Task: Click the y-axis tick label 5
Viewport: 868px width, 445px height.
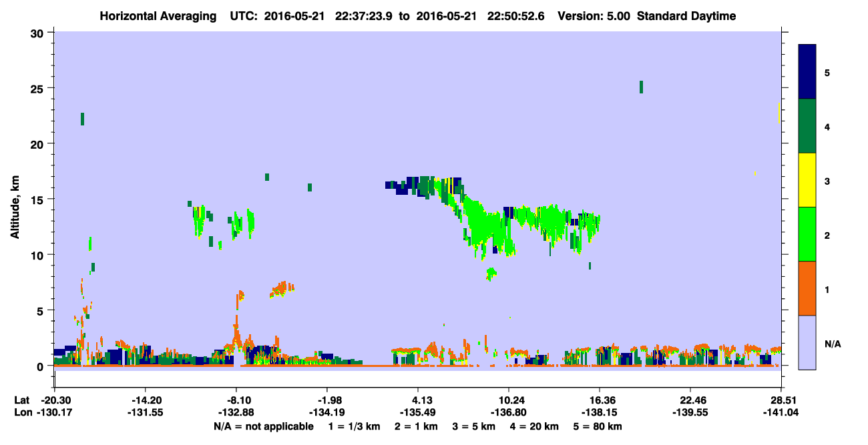Action: 42,310
